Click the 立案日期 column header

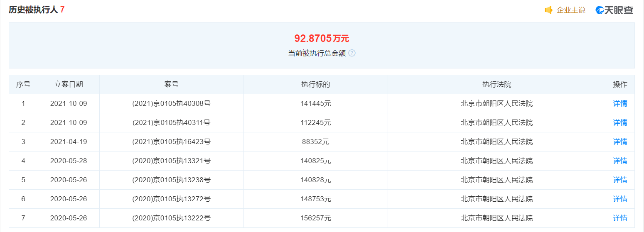coord(69,84)
